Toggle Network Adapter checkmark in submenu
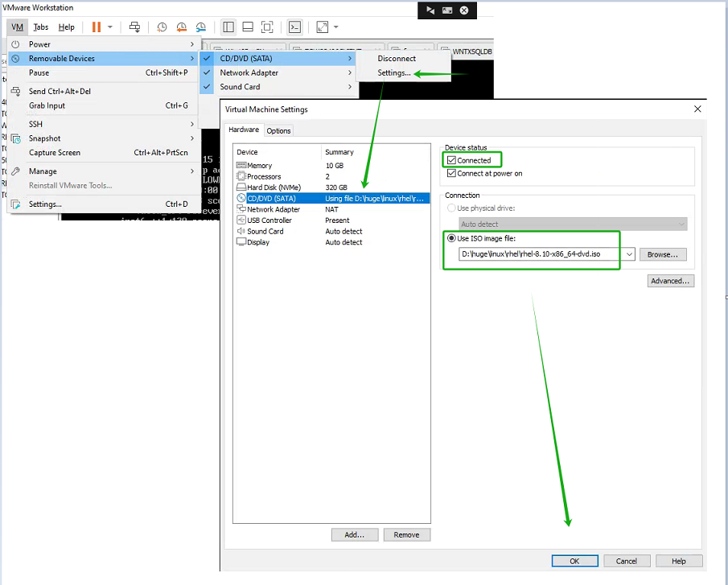 pyautogui.click(x=207, y=72)
